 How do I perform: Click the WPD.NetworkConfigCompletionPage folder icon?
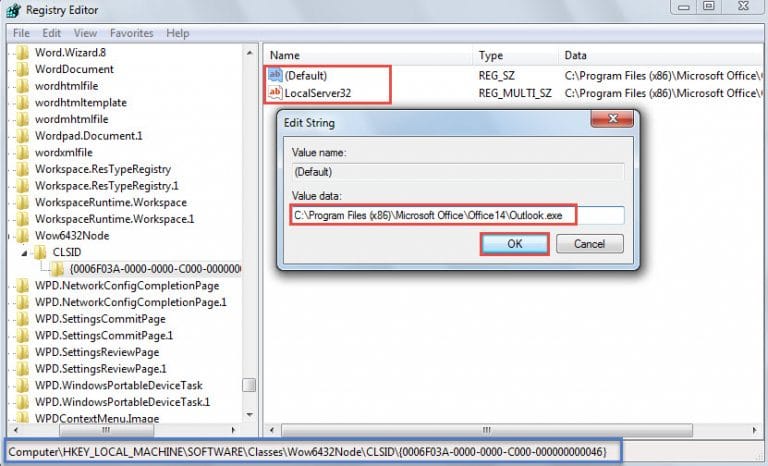tap(23, 286)
